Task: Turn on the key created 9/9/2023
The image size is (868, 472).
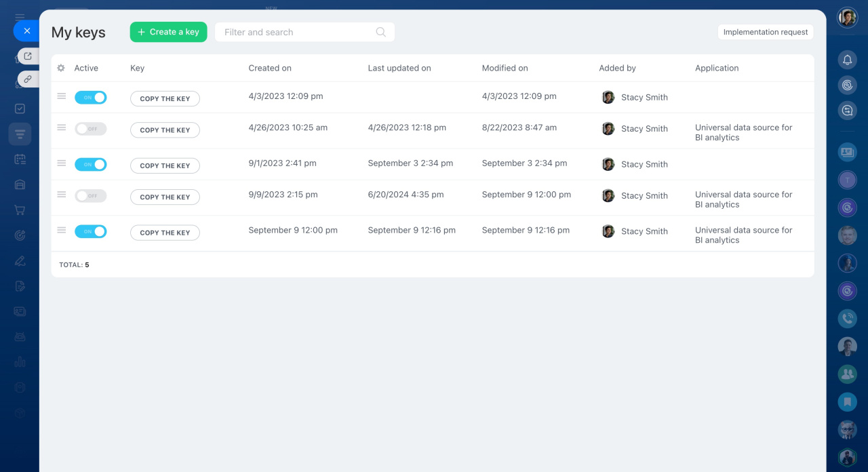Action: [x=90, y=196]
